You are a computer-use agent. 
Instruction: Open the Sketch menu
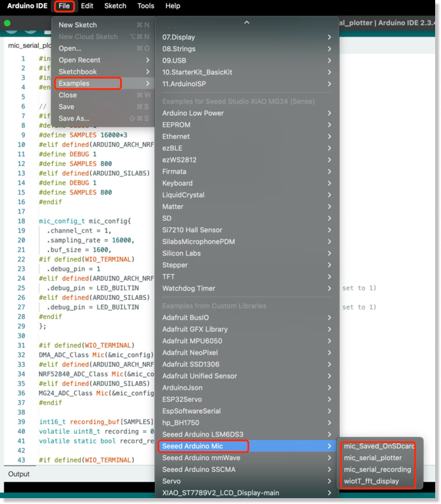pyautogui.click(x=115, y=6)
